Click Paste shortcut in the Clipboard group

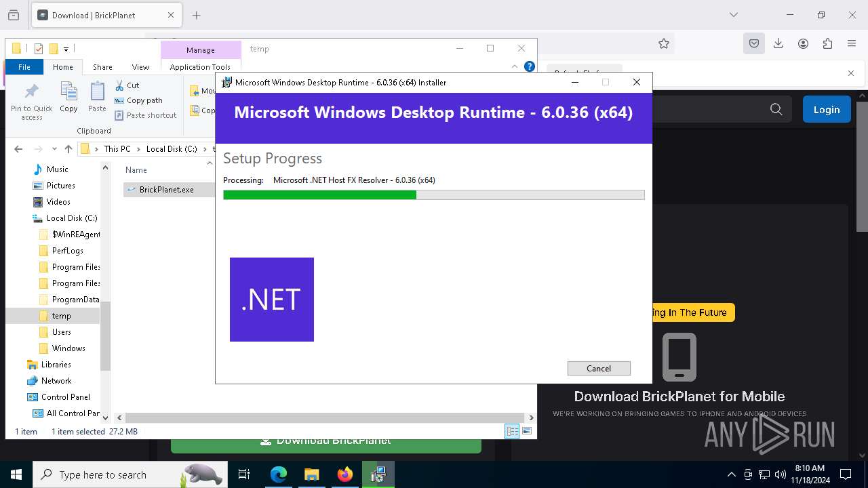click(145, 115)
